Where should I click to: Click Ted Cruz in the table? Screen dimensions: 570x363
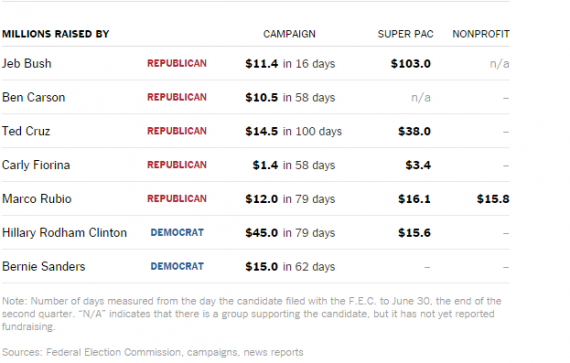point(26,131)
